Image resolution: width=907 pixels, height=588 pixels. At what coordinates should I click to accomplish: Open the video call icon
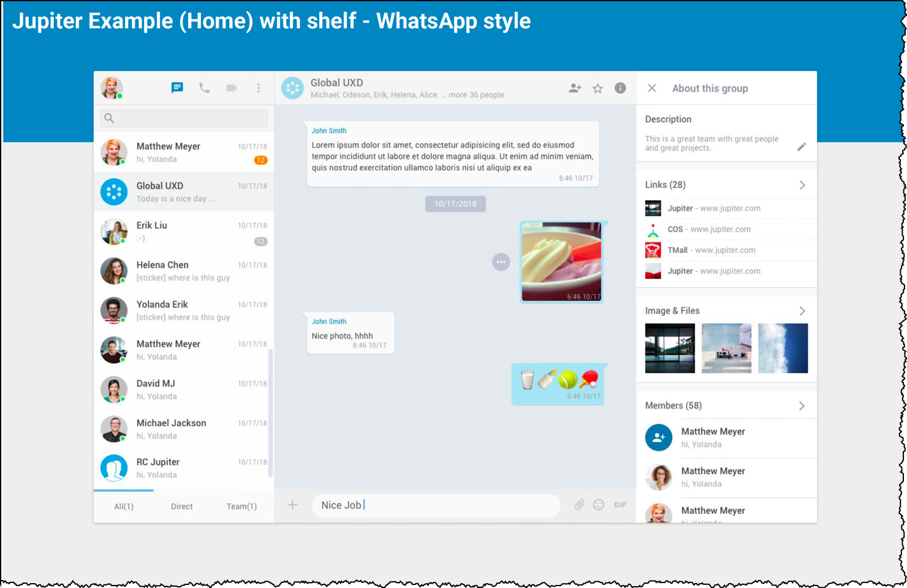click(x=232, y=88)
